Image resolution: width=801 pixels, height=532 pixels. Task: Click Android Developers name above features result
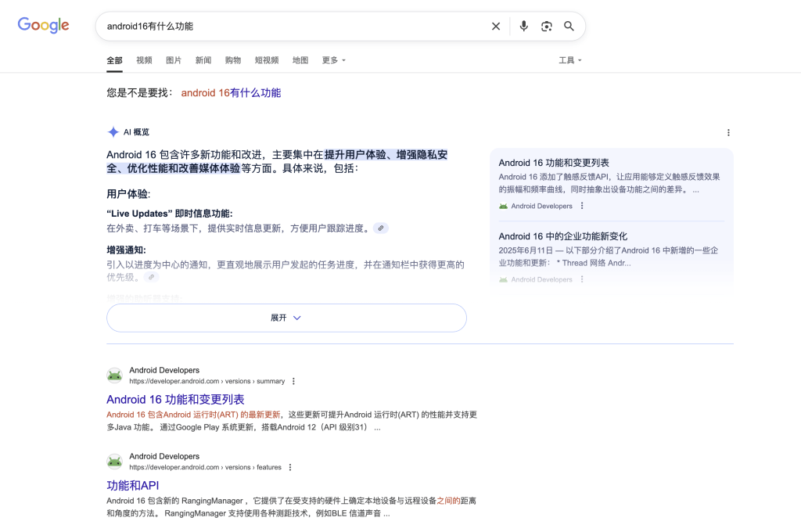click(164, 456)
